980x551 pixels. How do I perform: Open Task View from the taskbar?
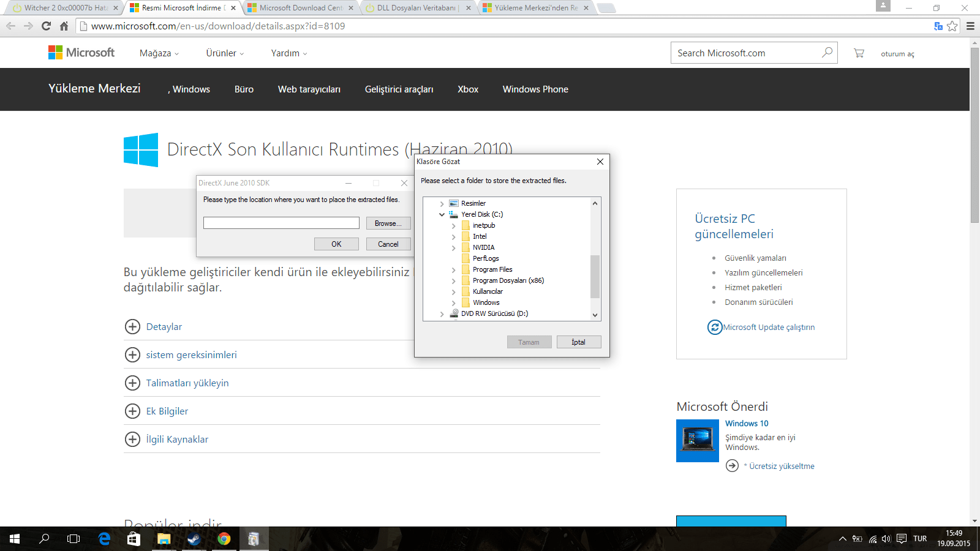[73, 539]
